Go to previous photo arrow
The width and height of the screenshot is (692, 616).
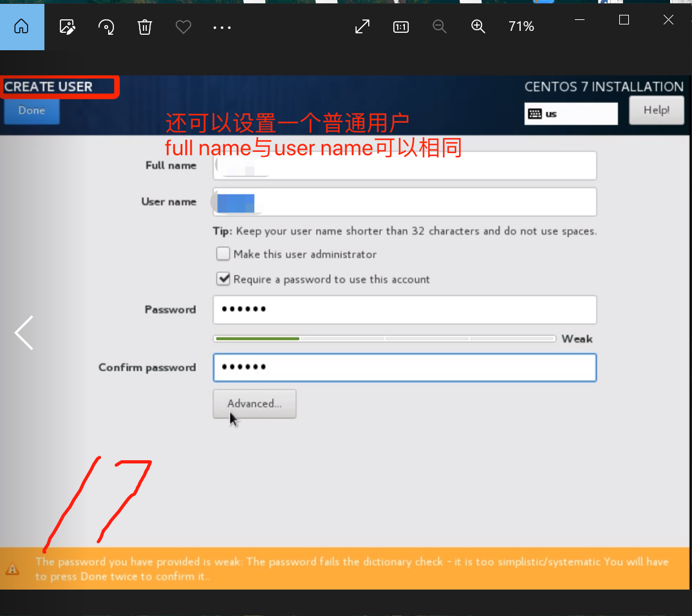point(24,333)
